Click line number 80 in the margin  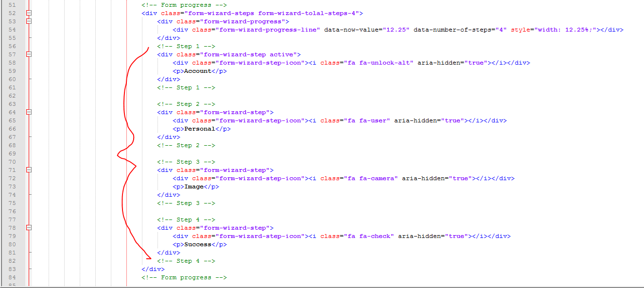(x=12, y=244)
